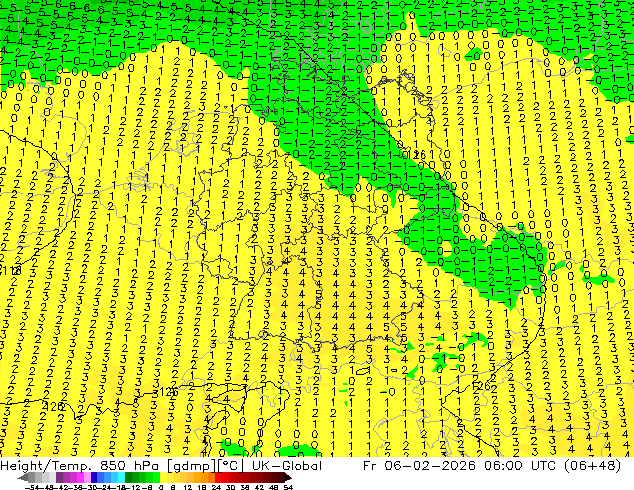634x490 pixels.
Task: Select the cyan swatch above -18
Action: (x=122, y=478)
